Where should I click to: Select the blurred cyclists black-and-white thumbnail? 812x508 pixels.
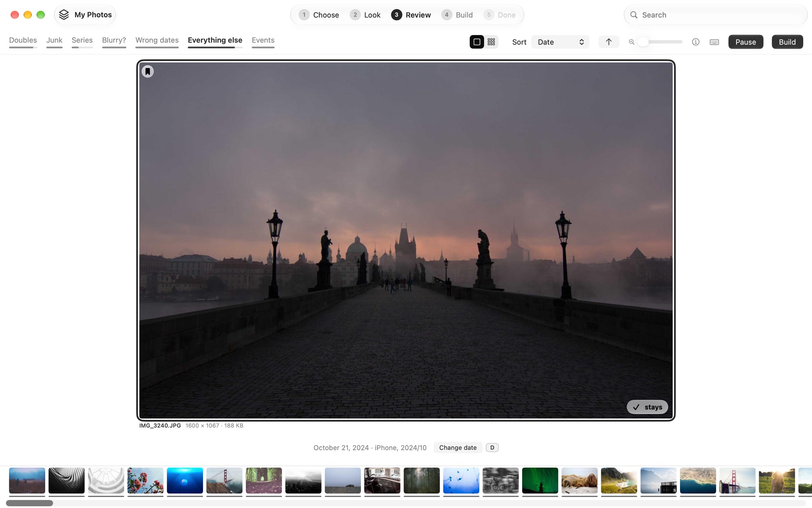tap(501, 481)
